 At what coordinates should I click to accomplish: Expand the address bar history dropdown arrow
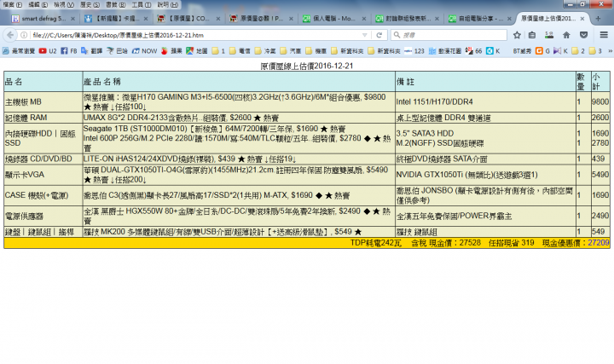point(365,35)
